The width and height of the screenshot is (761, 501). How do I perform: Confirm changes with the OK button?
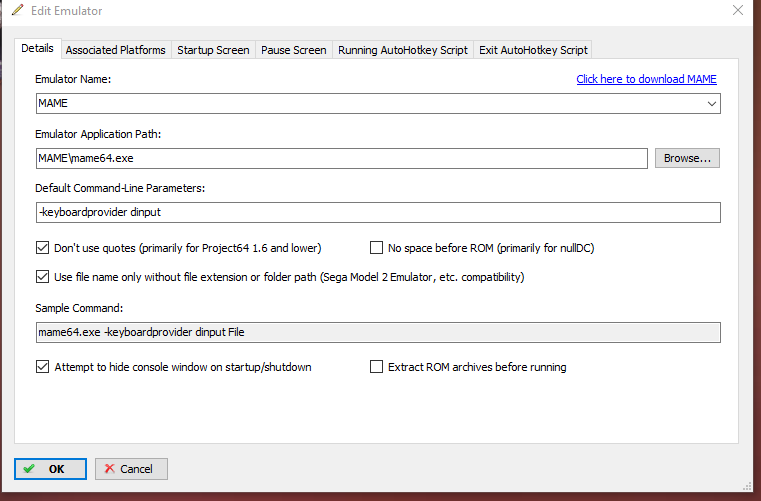[50, 469]
